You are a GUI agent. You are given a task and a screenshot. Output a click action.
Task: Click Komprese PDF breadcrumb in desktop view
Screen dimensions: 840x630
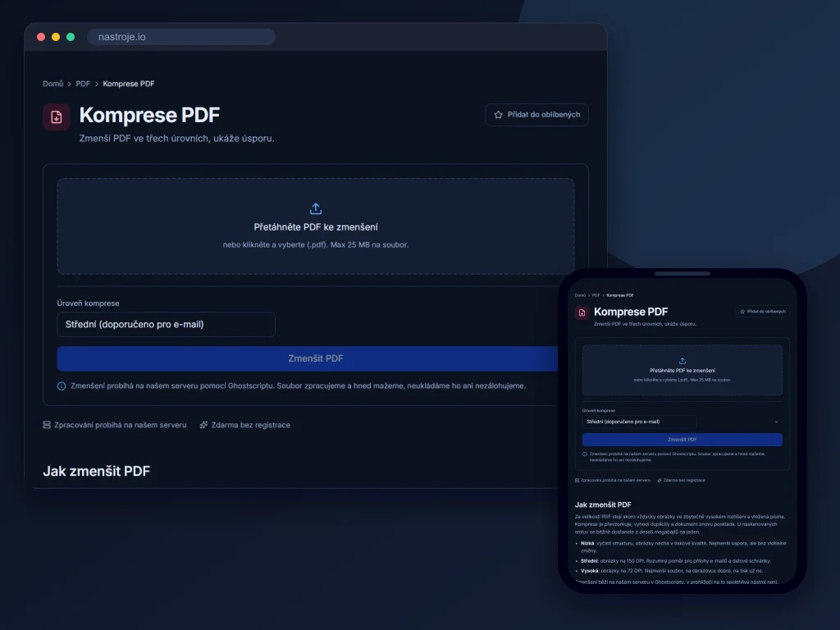(x=129, y=84)
